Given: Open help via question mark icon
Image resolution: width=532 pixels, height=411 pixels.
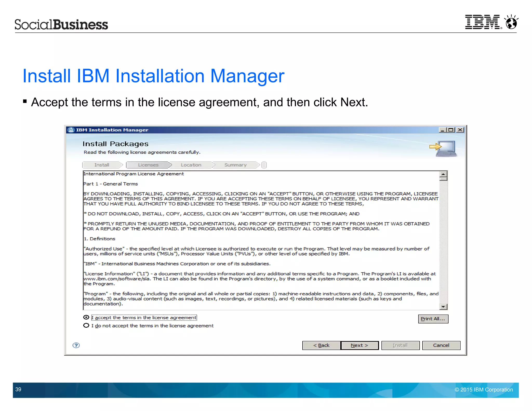Looking at the screenshot, I should (x=76, y=345).
